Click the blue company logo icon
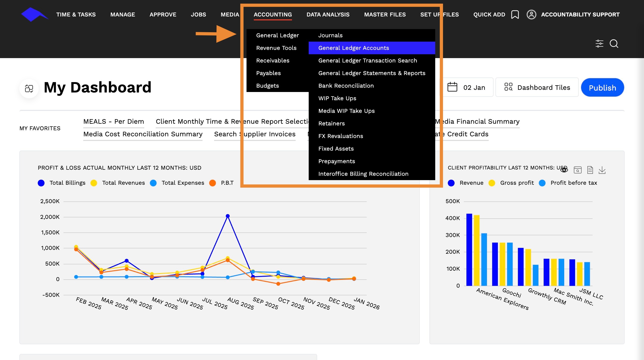The image size is (644, 360). tap(35, 15)
